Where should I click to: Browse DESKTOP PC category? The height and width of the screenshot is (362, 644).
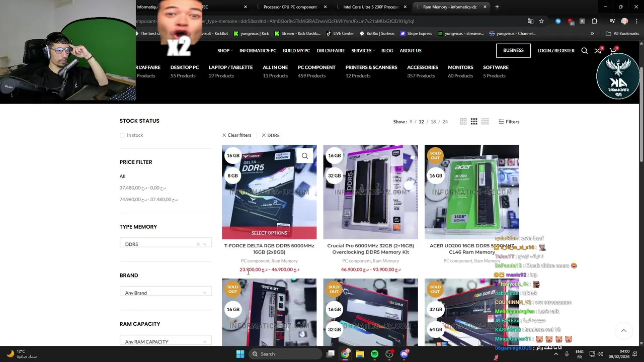185,67
